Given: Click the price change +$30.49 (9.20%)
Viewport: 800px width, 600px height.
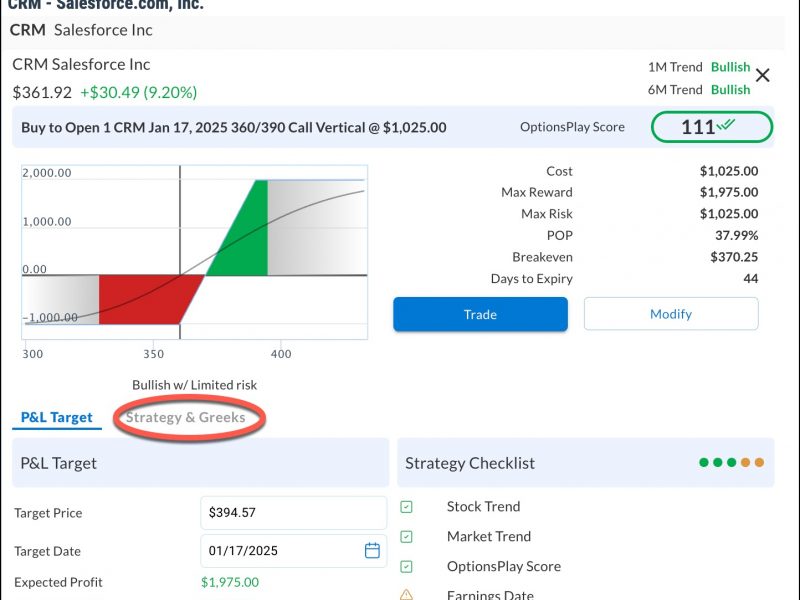Looking at the screenshot, I should pos(139,92).
